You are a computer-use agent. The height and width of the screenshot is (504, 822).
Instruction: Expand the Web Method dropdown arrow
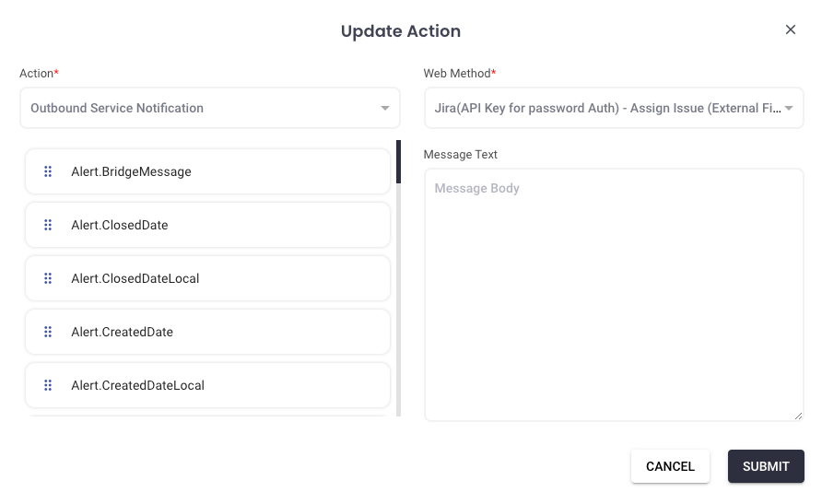tap(789, 109)
